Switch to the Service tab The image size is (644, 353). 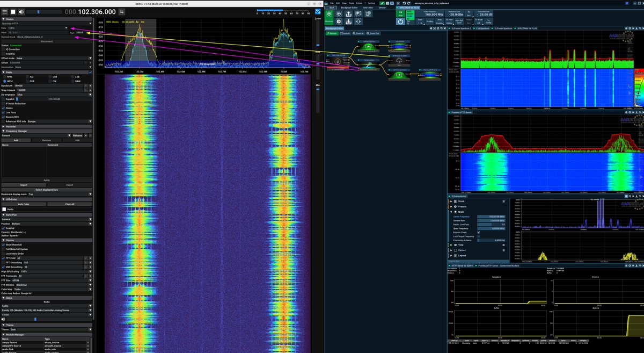tap(382, 8)
